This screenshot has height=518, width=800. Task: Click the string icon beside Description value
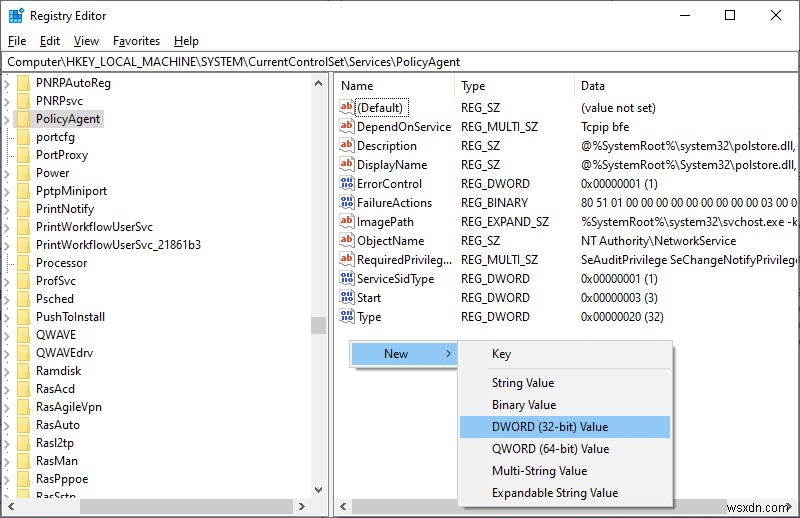(x=346, y=145)
